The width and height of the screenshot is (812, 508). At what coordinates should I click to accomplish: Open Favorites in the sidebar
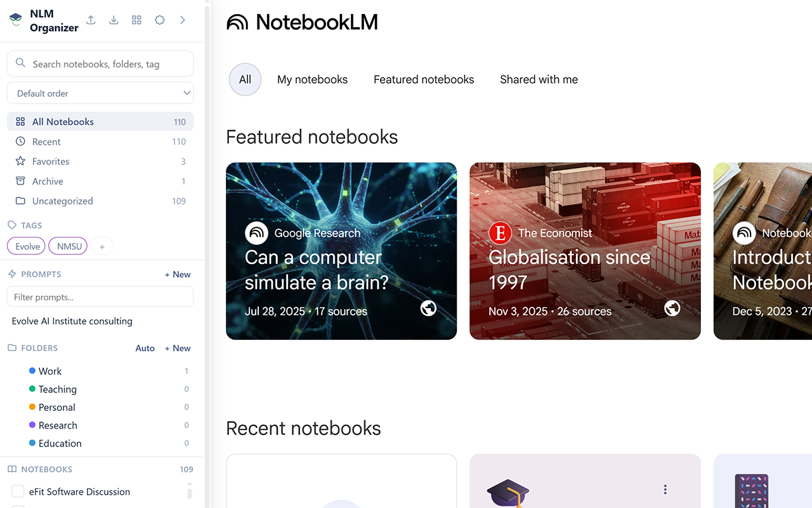(x=100, y=161)
